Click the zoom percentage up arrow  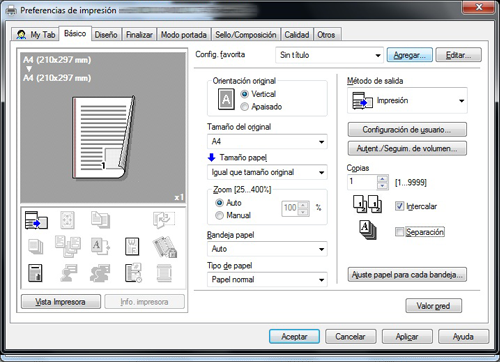pyautogui.click(x=303, y=205)
